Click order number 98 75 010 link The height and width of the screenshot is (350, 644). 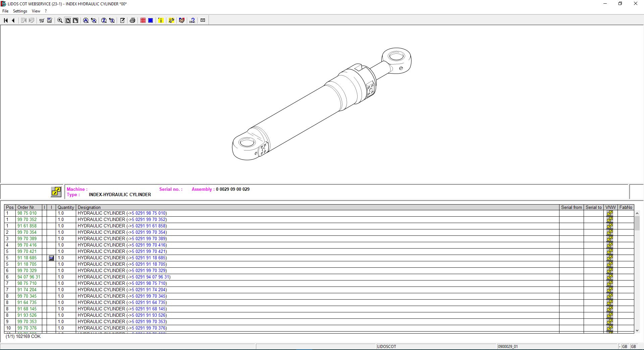pyautogui.click(x=26, y=213)
